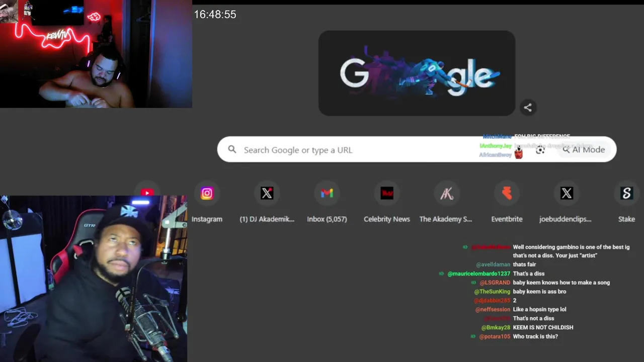
Task: Click username @LSGRAND in chat
Action: [x=495, y=283]
